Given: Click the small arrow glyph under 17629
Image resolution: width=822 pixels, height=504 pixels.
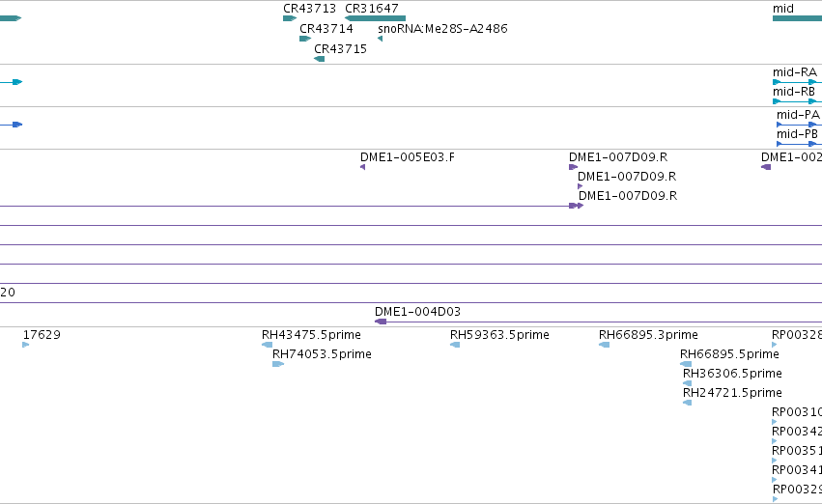Looking at the screenshot, I should (x=26, y=345).
